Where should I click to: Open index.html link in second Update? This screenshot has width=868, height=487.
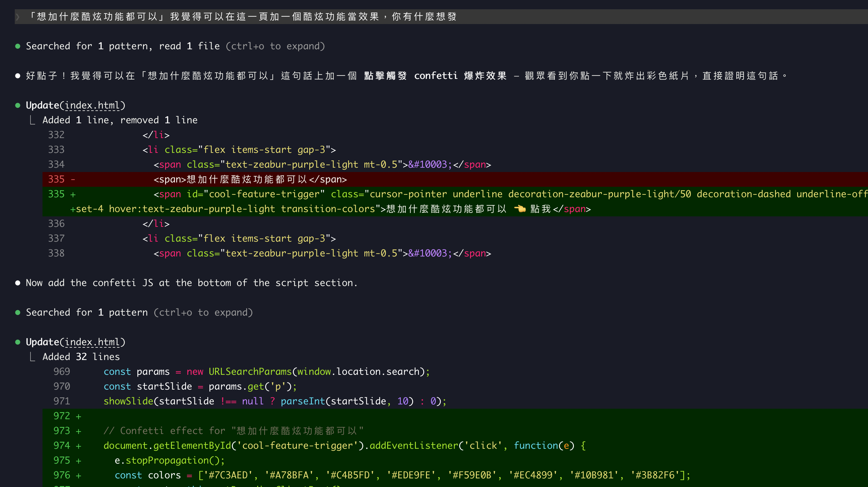92,342
